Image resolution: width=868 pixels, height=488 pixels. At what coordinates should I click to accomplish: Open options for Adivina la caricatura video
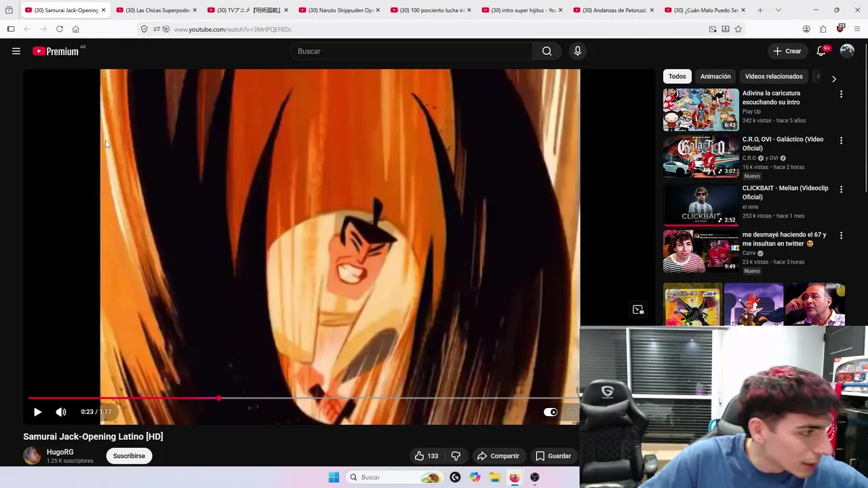[x=841, y=94]
